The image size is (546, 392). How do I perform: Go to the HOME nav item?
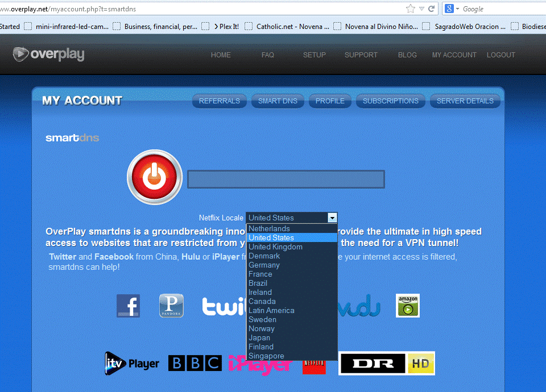221,55
